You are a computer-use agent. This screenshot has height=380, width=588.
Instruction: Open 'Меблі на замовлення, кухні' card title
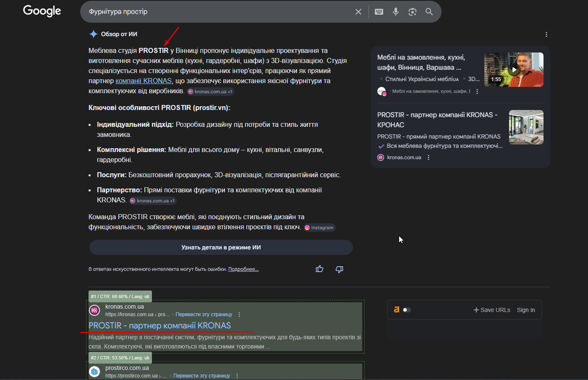pyautogui.click(x=421, y=62)
